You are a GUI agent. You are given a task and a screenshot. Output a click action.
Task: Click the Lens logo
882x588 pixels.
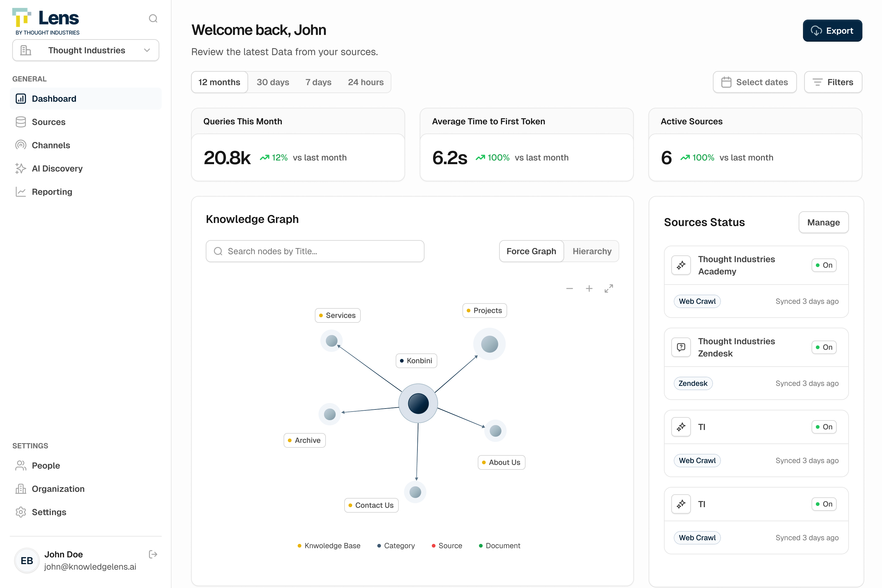tap(46, 22)
